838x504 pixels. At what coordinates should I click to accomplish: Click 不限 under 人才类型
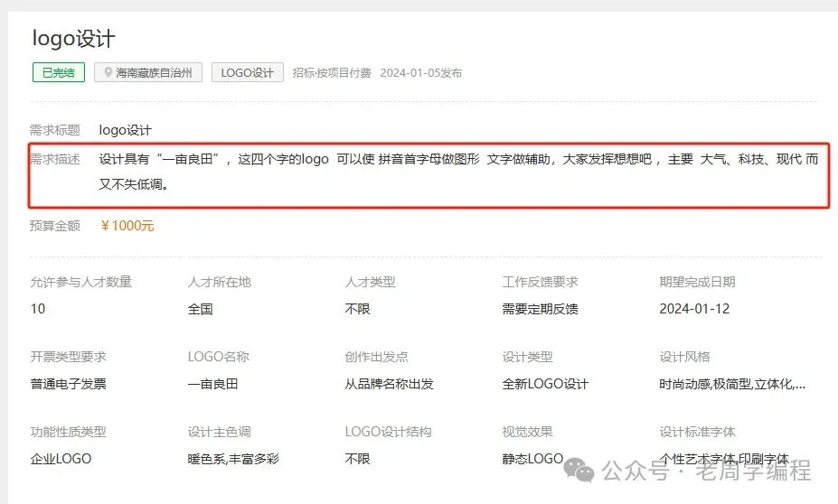358,309
